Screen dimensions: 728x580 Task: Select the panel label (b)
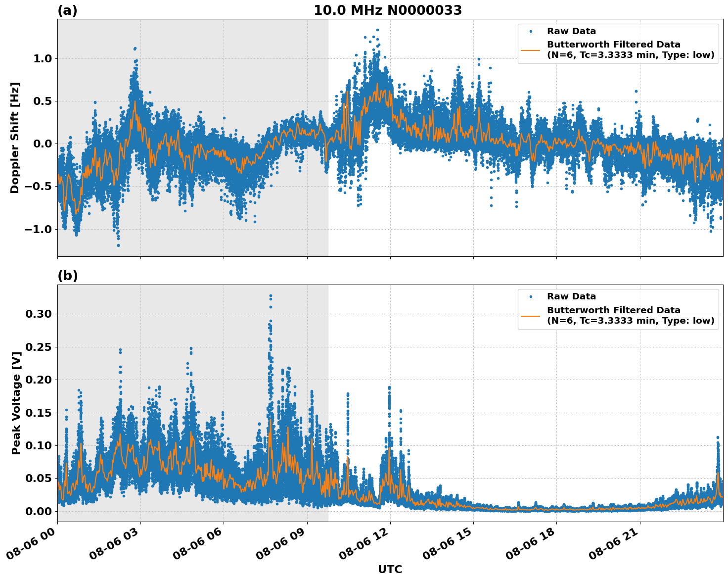pos(67,276)
